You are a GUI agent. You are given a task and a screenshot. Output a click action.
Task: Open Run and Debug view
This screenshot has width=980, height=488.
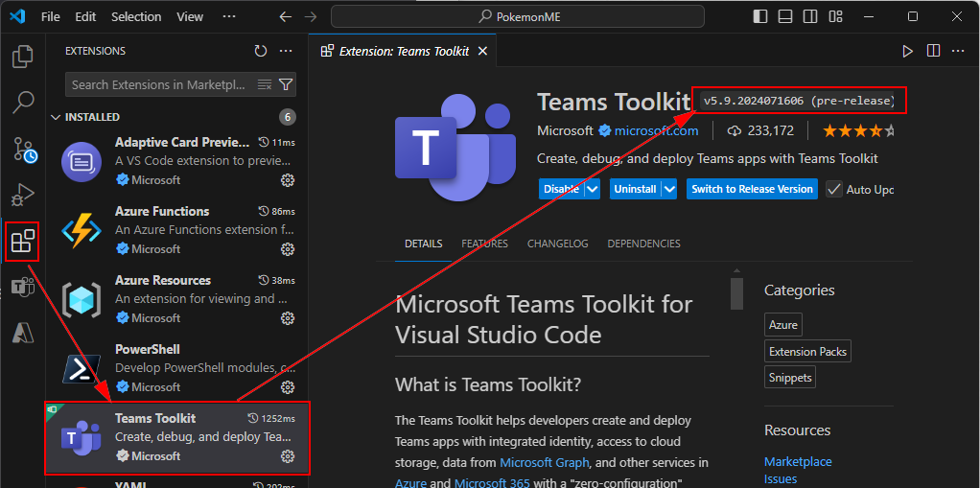tap(22, 196)
